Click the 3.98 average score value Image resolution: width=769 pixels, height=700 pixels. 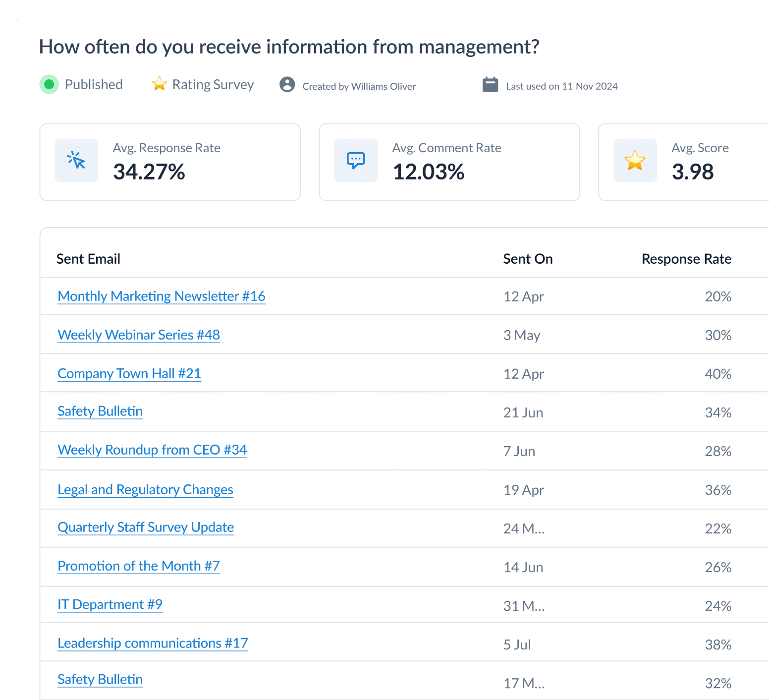(693, 172)
